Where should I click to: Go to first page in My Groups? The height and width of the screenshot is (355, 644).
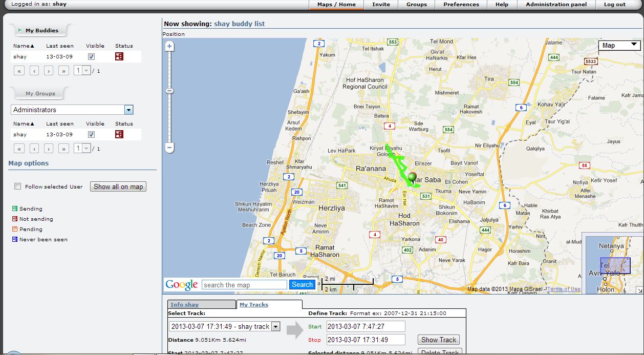tap(19, 149)
